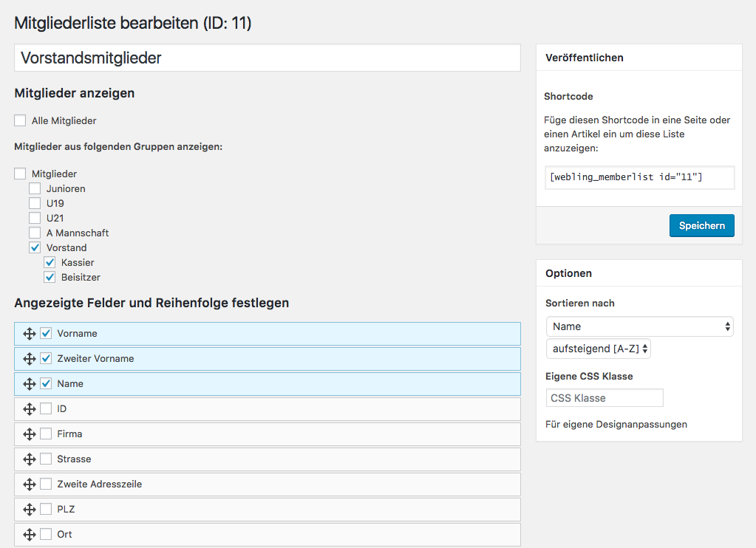Uncheck the Kassier subgroup

[50, 262]
